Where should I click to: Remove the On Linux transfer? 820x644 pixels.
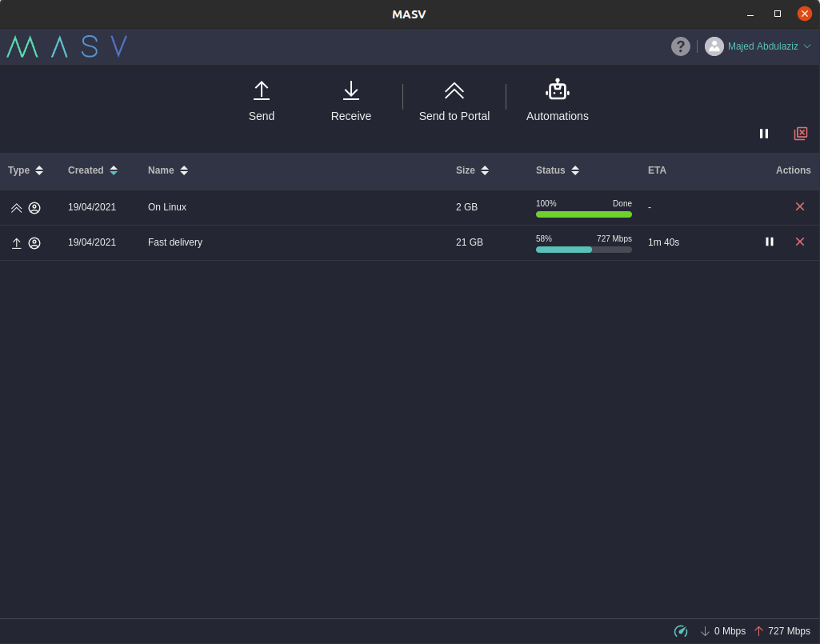800,206
